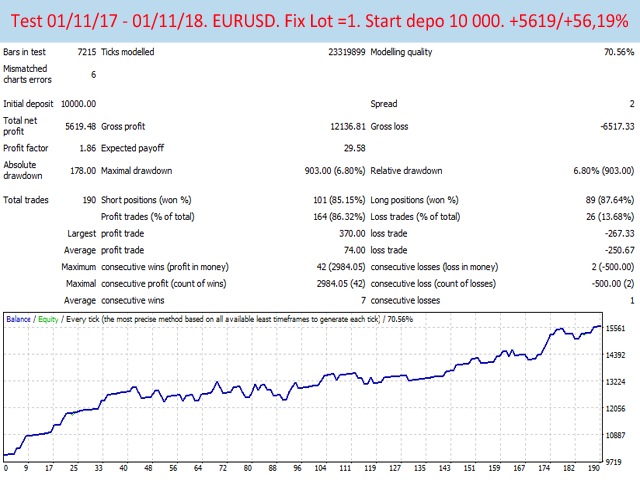Image resolution: width=640 pixels, height=480 pixels.
Task: Click 'Profit trades (% of total)' label
Action: (x=148, y=217)
